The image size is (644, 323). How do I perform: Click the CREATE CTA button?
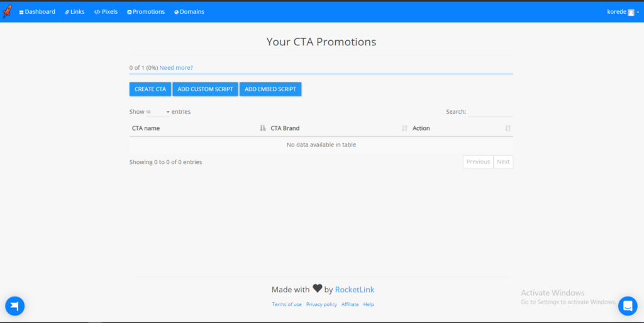150,89
